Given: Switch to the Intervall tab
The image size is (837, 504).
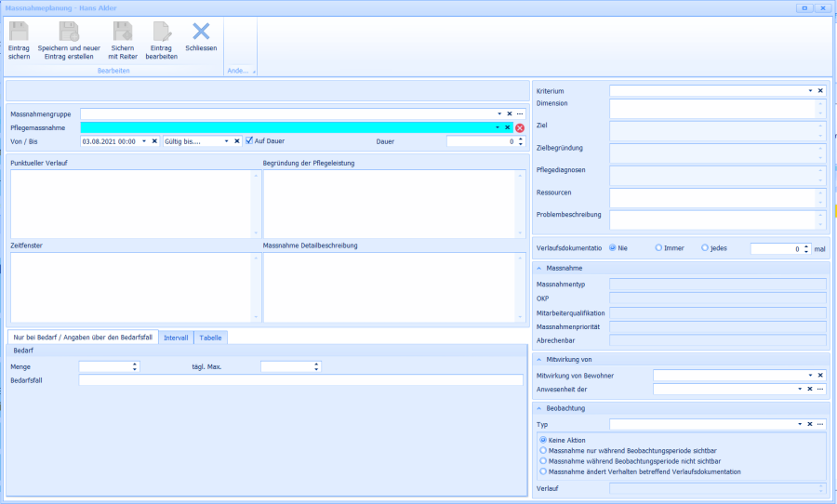Looking at the screenshot, I should coord(176,338).
